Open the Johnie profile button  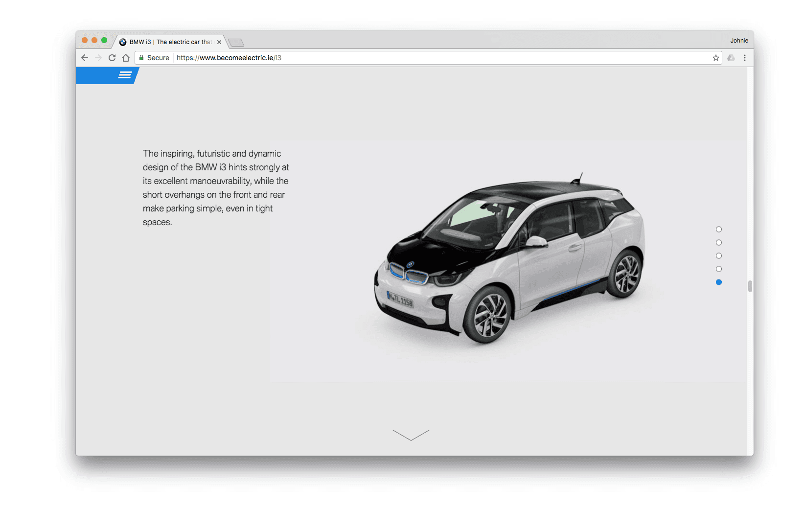click(739, 41)
